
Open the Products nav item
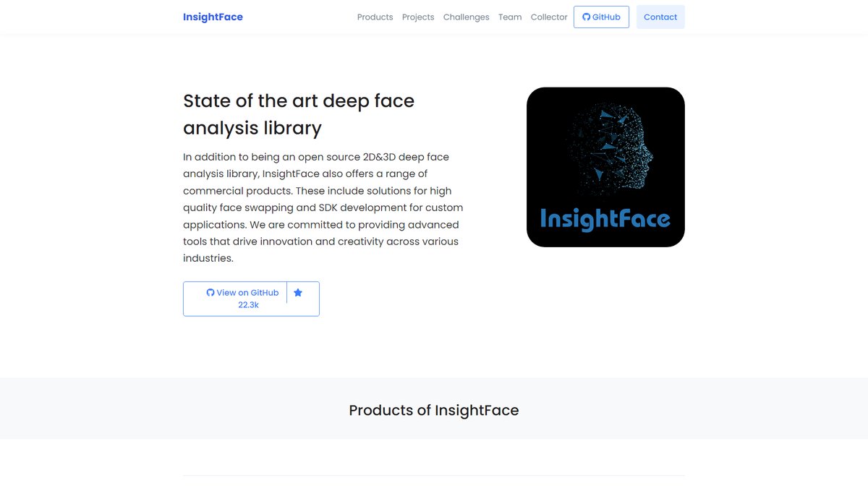[375, 17]
